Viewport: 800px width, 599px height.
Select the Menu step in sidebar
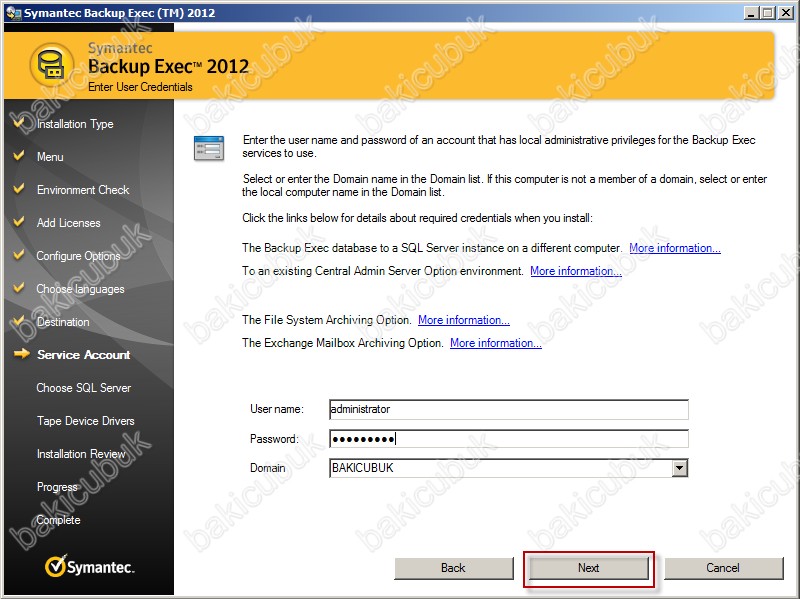[x=50, y=157]
